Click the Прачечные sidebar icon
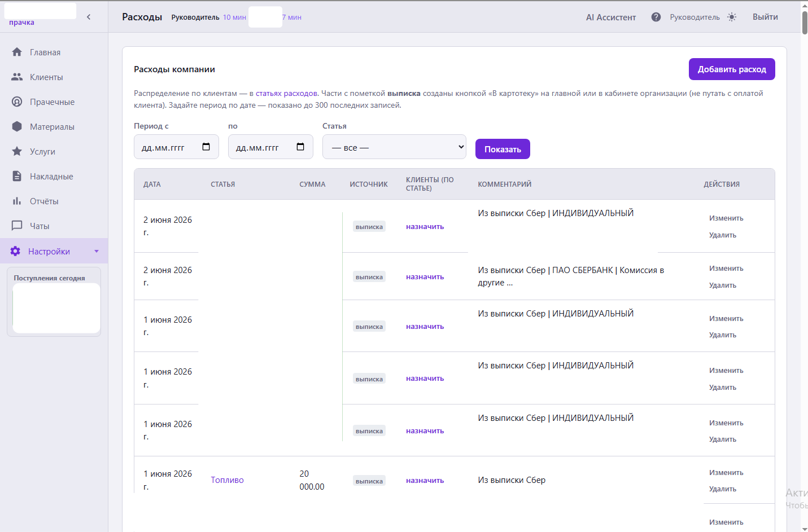 point(17,102)
